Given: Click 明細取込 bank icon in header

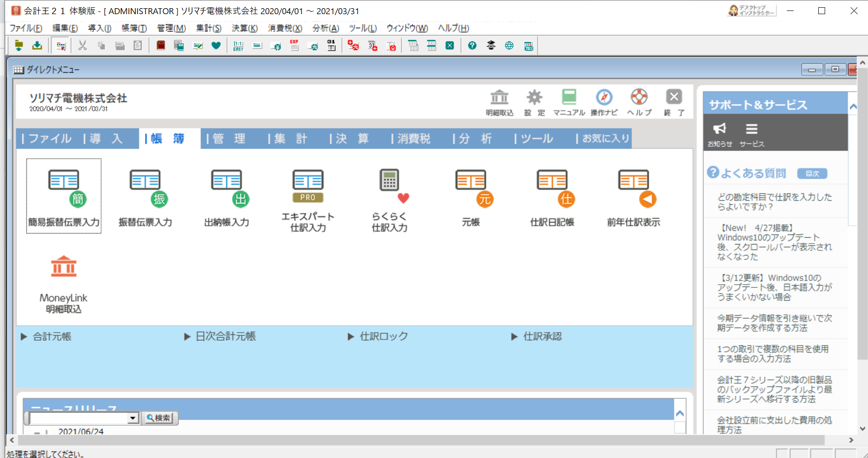Looking at the screenshot, I should [499, 103].
